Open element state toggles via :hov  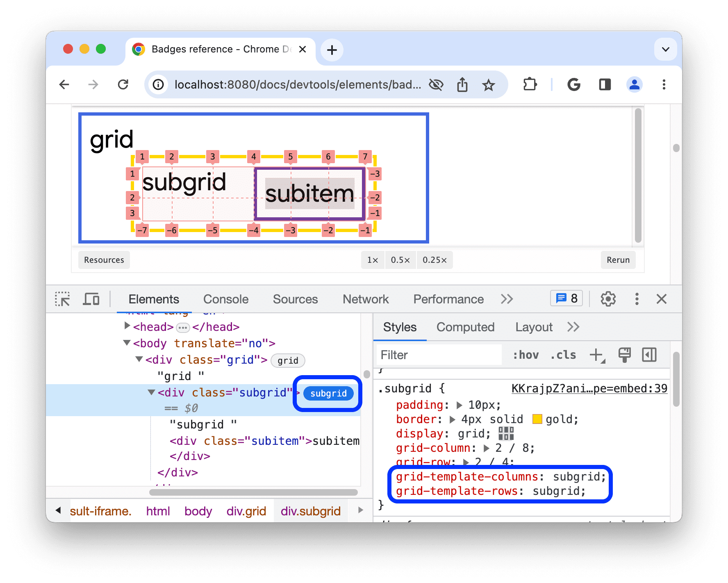[526, 355]
